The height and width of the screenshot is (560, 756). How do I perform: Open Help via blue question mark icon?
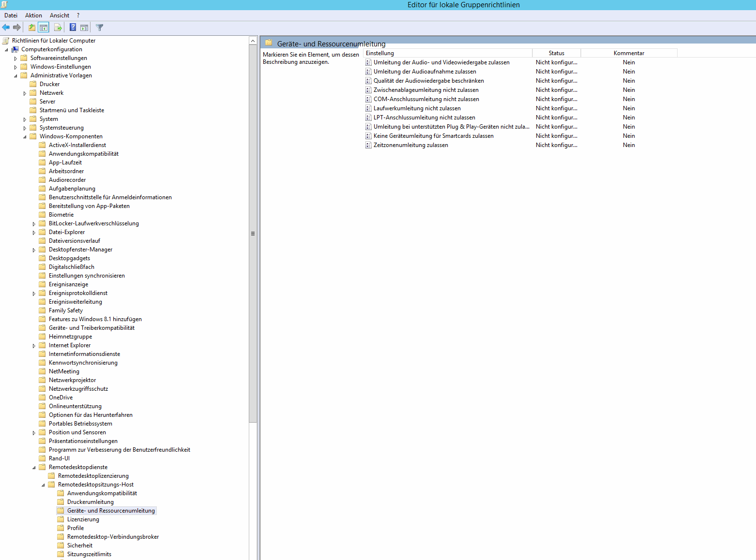73,28
